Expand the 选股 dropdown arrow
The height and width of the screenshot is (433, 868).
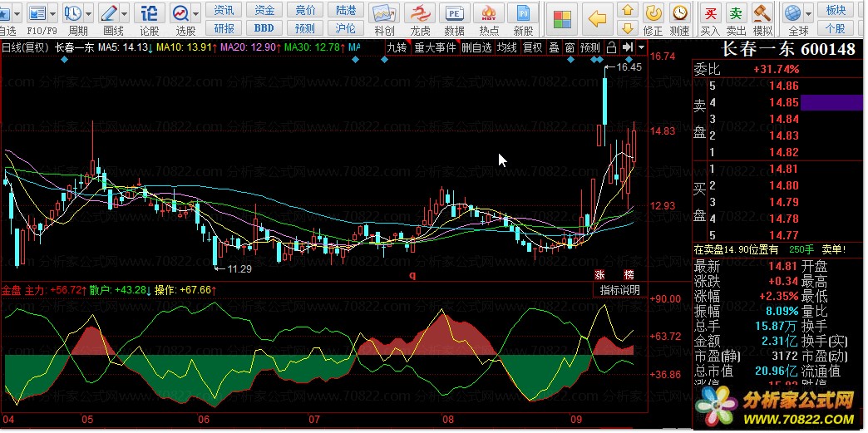(196, 13)
